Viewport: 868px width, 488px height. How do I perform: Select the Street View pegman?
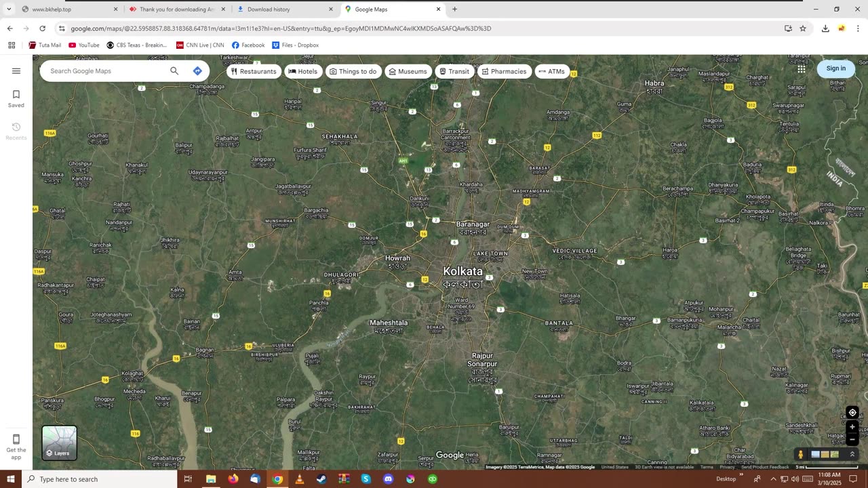click(x=800, y=455)
